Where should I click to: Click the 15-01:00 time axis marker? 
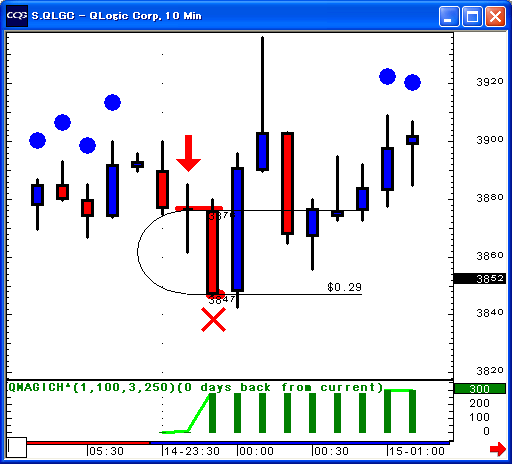(x=417, y=451)
